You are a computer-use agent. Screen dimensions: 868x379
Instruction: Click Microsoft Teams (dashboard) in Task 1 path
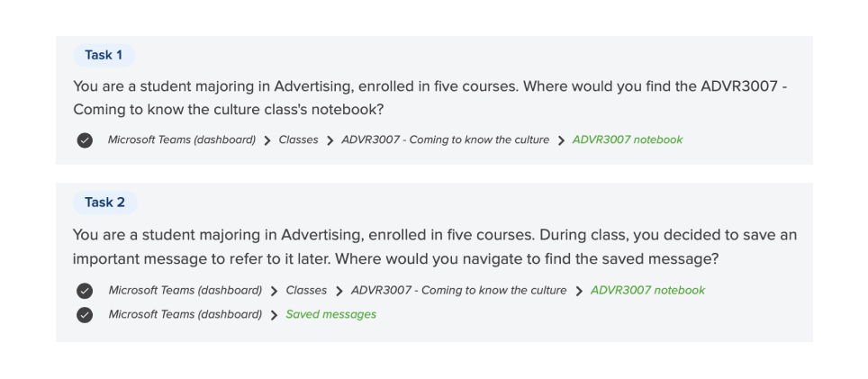coord(182,140)
